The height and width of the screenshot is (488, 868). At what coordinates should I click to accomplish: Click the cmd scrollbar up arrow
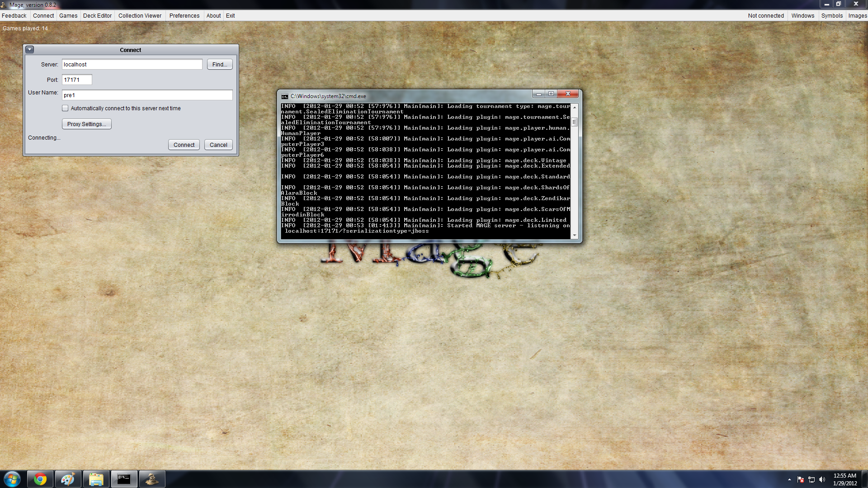575,107
